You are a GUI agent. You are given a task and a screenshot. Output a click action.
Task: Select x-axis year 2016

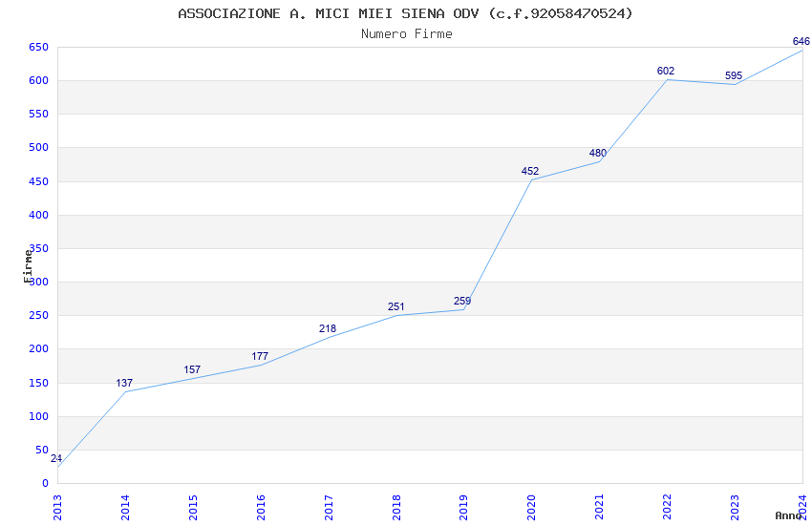[x=261, y=508]
